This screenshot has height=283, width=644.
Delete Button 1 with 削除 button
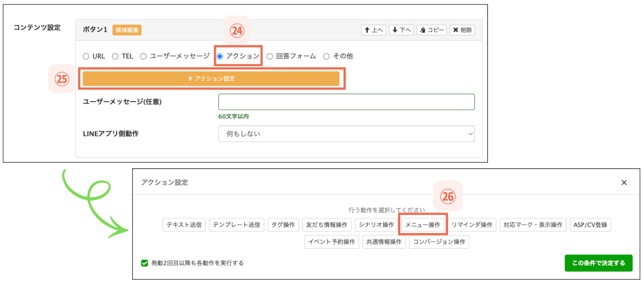click(x=462, y=30)
